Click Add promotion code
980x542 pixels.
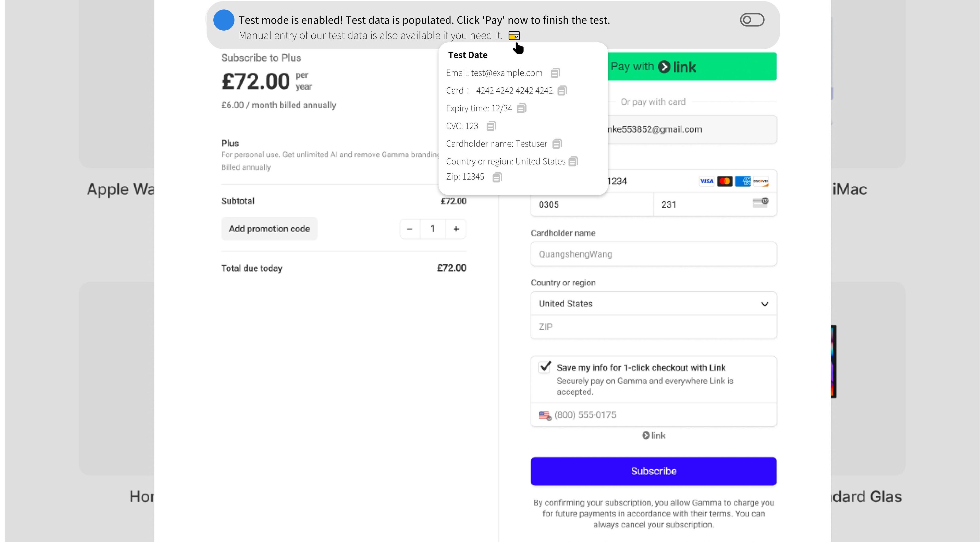(269, 229)
